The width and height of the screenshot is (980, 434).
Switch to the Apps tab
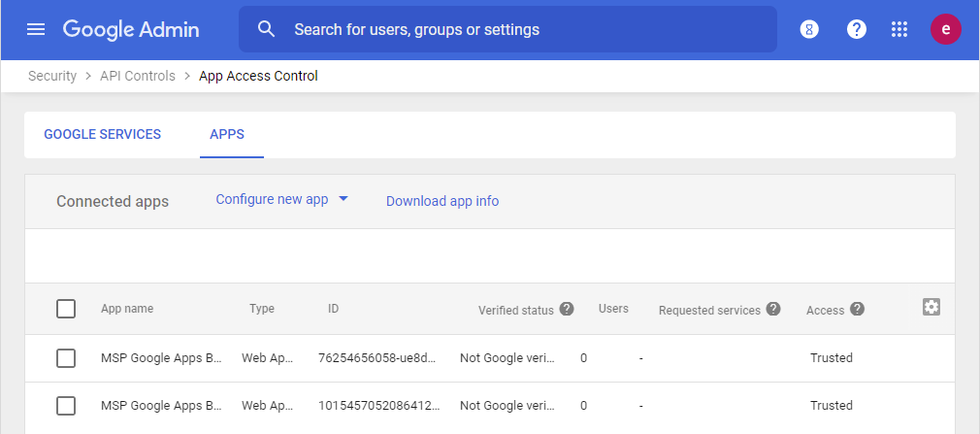227,134
